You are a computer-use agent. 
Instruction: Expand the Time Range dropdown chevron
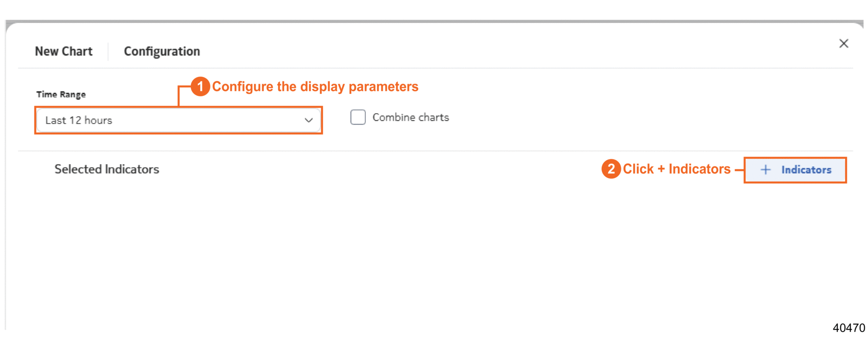[x=308, y=120]
